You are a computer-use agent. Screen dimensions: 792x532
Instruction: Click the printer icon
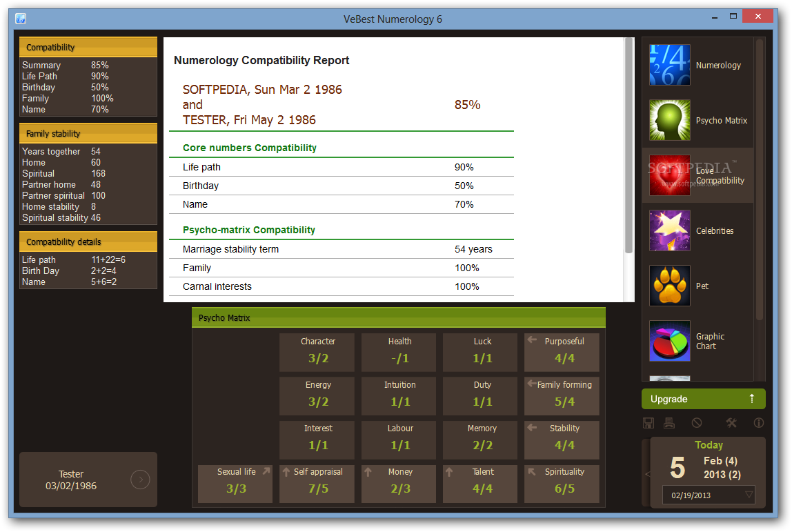click(x=669, y=423)
